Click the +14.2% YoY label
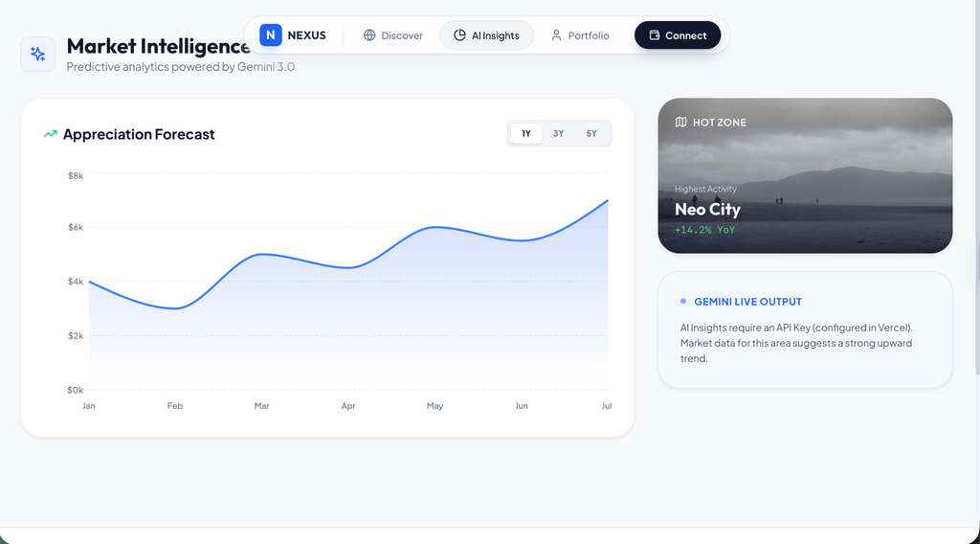Screen dimensions: 980x544 tap(705, 230)
